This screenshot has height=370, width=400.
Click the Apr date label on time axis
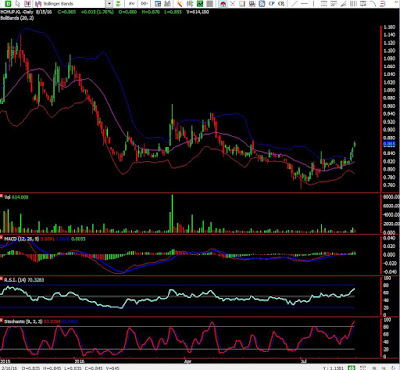[x=188, y=361]
